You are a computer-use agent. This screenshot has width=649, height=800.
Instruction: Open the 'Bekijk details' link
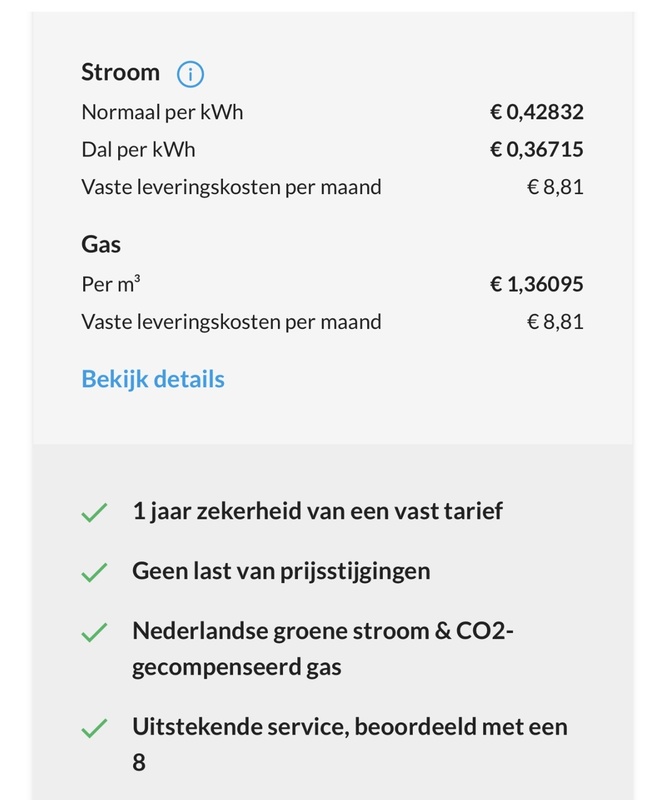[153, 380]
